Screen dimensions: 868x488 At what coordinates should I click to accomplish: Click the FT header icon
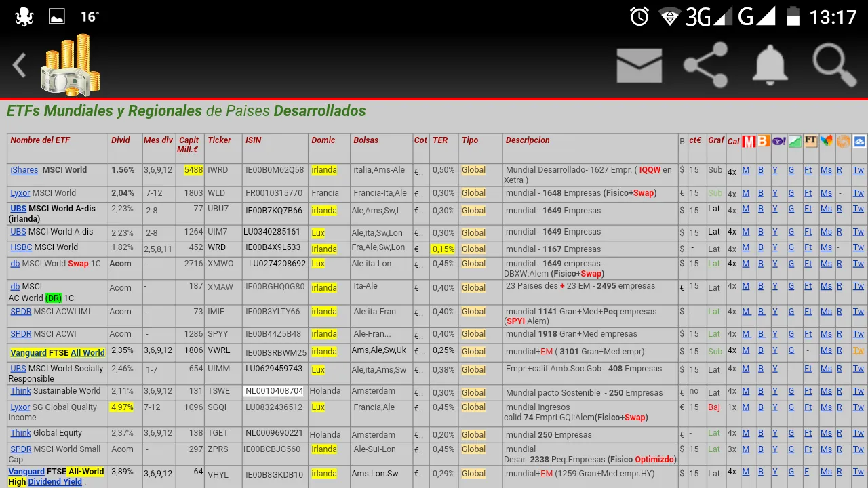click(810, 141)
